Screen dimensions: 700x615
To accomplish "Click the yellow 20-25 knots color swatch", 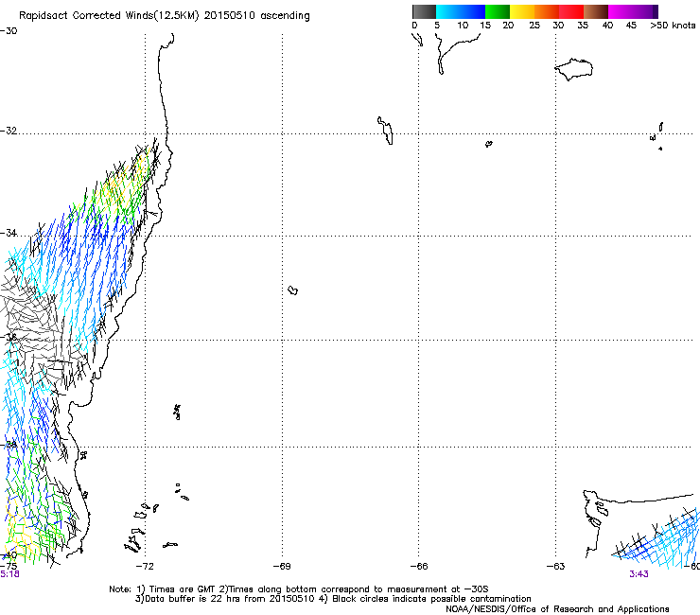I will [x=522, y=11].
